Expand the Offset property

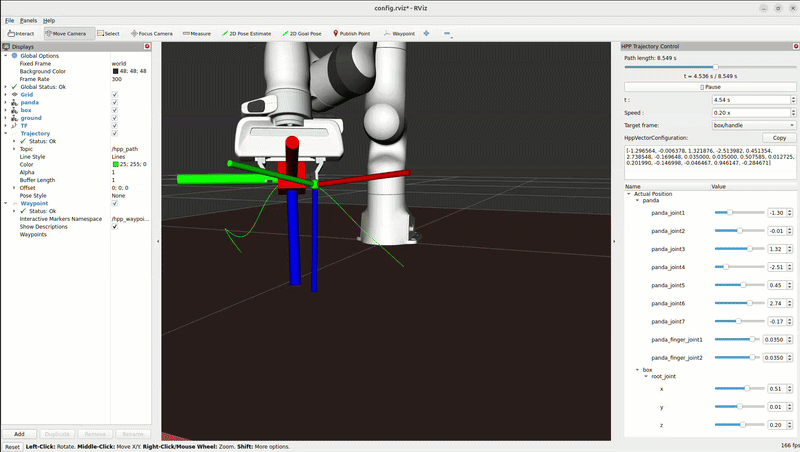click(x=14, y=188)
